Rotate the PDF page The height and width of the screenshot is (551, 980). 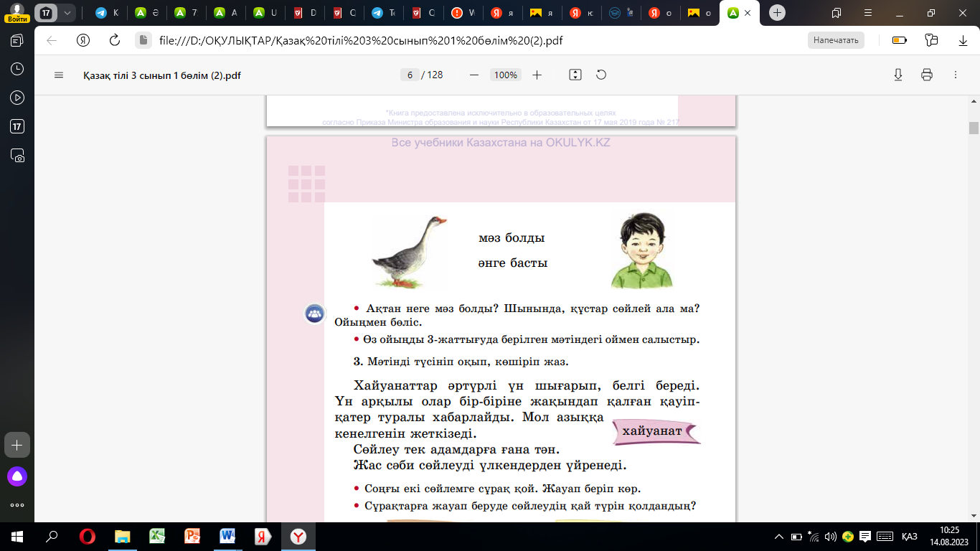tap(601, 75)
